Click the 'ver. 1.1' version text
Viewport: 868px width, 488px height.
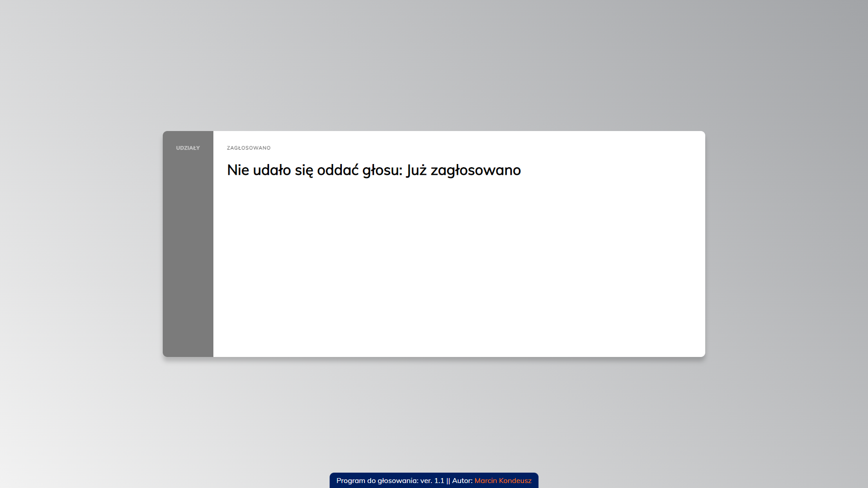click(432, 481)
